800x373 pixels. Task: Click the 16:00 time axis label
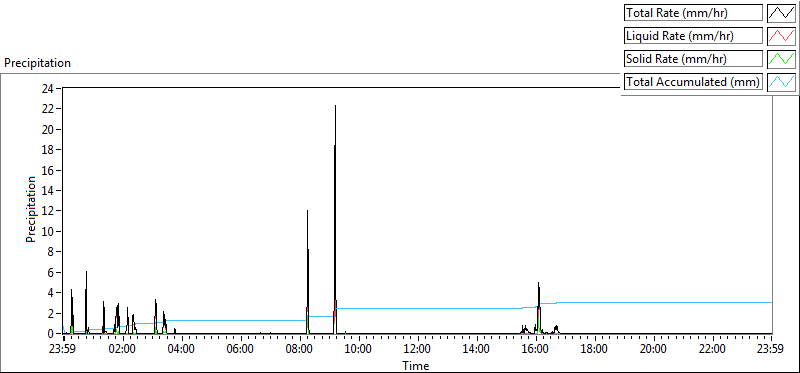pyautogui.click(x=536, y=349)
